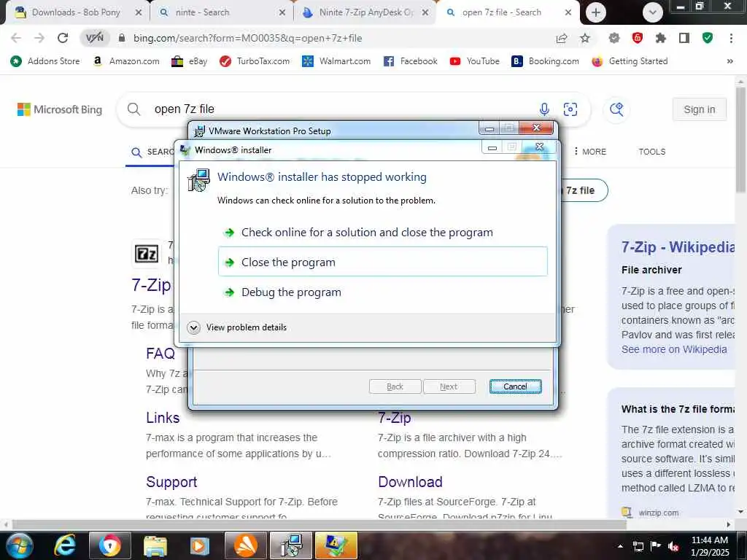Open Bing visual search camera icon
Screen dimensions: 747x560
point(570,109)
